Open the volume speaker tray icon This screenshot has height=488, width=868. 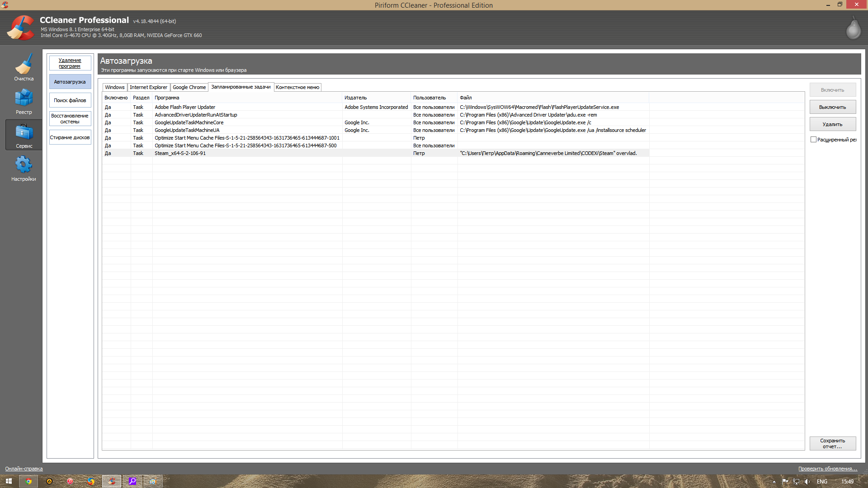(807, 482)
